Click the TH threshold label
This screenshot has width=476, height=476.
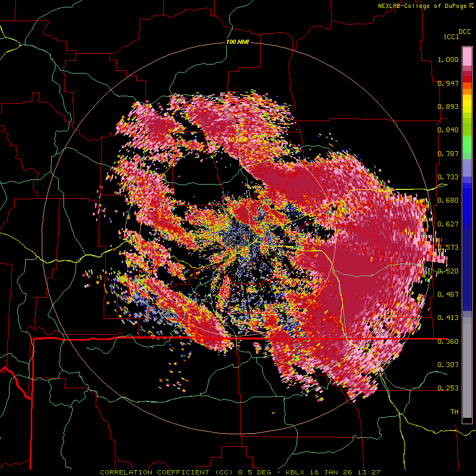454,412
